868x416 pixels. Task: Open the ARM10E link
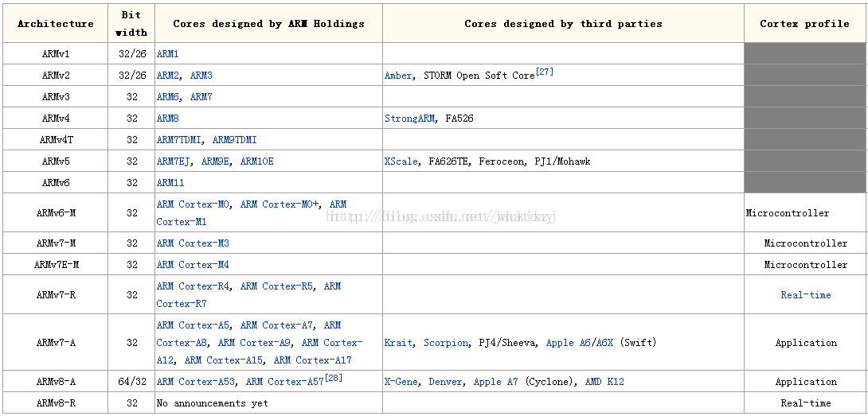tap(257, 161)
